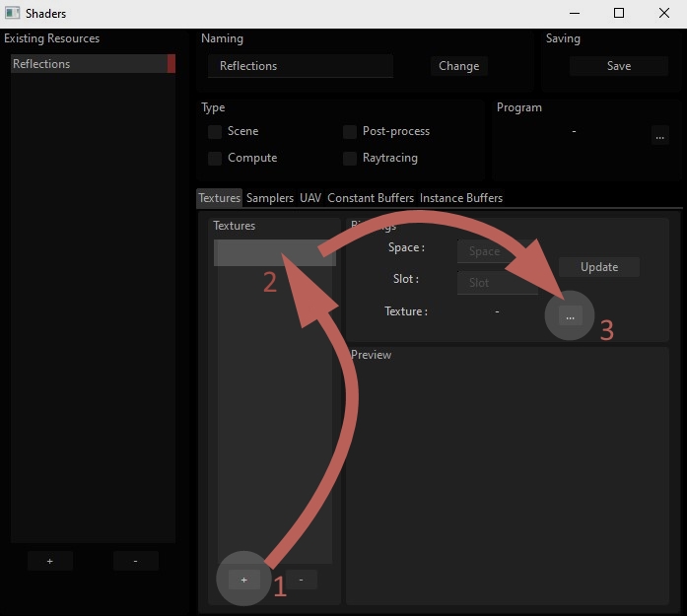Add a texture with the plus button

pos(244,580)
